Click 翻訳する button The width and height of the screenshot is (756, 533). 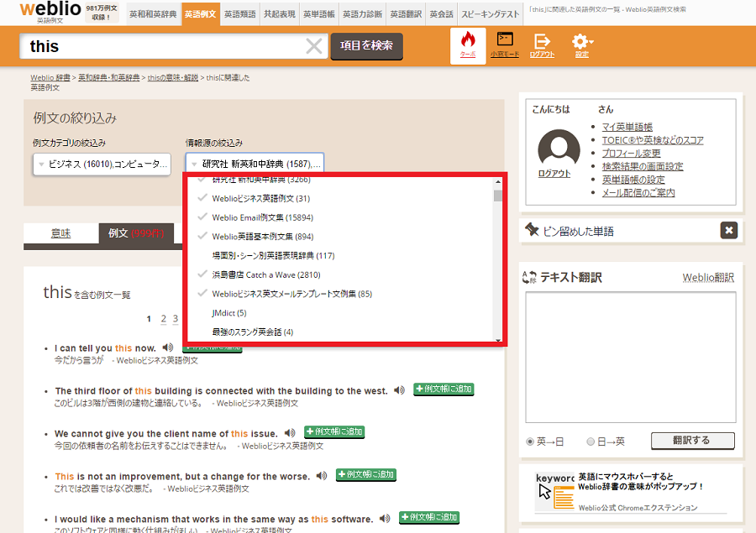(x=692, y=440)
